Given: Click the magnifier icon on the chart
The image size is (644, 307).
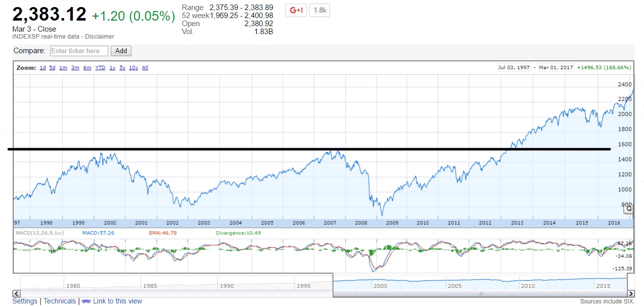Looking at the screenshot, I should (629, 208).
